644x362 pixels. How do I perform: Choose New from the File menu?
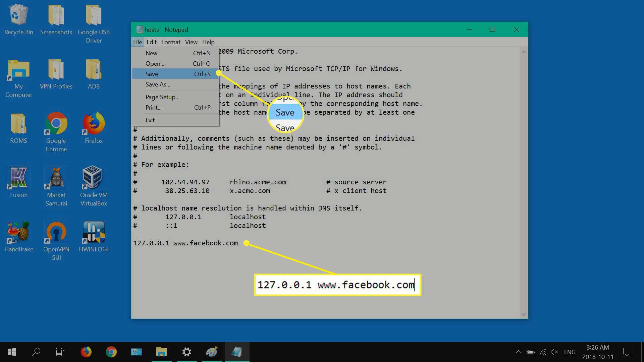pyautogui.click(x=175, y=53)
